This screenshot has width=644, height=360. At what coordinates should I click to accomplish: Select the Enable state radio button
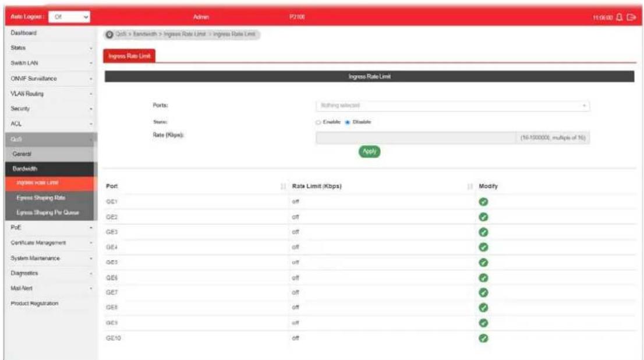pos(319,122)
